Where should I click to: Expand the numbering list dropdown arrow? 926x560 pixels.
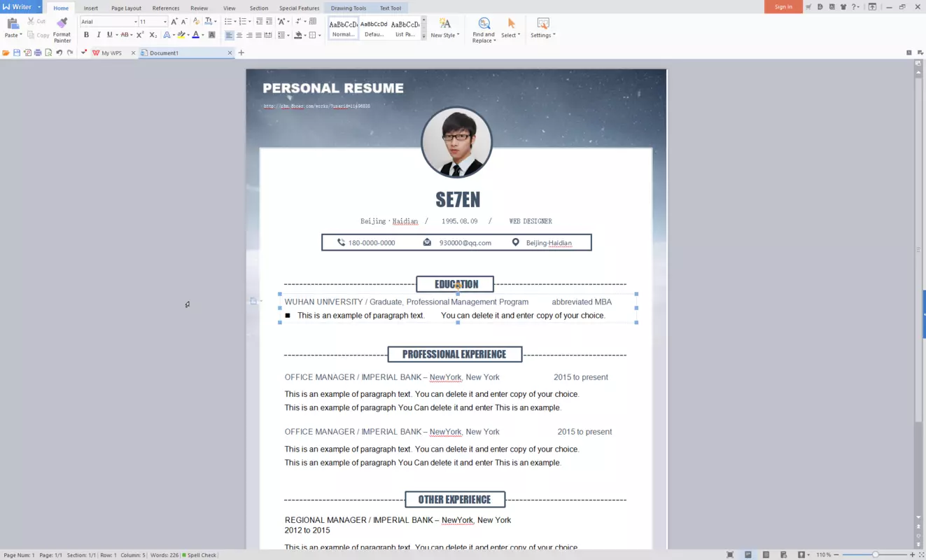251,22
